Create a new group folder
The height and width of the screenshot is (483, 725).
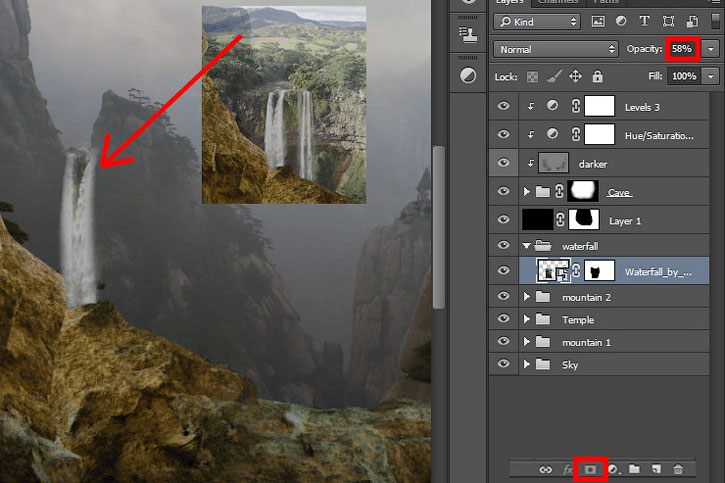634,469
